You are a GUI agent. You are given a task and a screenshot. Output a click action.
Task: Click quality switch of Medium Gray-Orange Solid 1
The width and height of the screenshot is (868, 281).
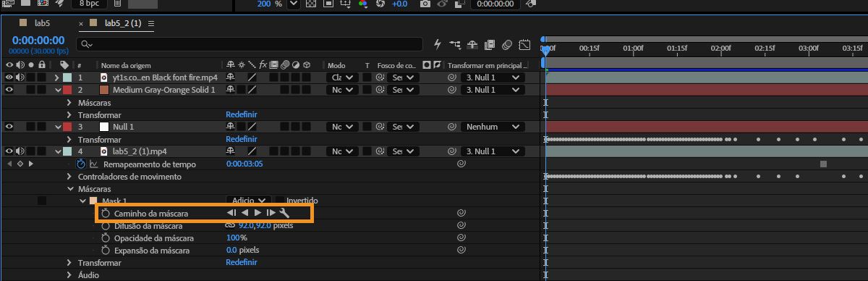(x=252, y=90)
